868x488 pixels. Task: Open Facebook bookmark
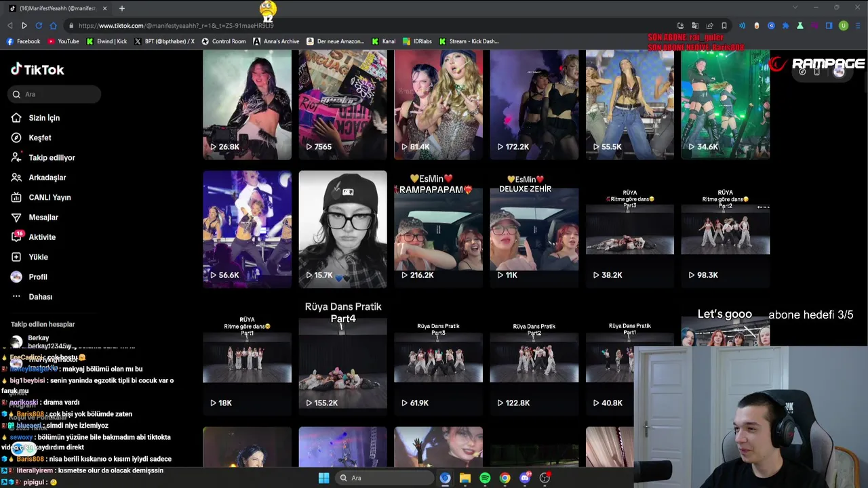point(23,41)
